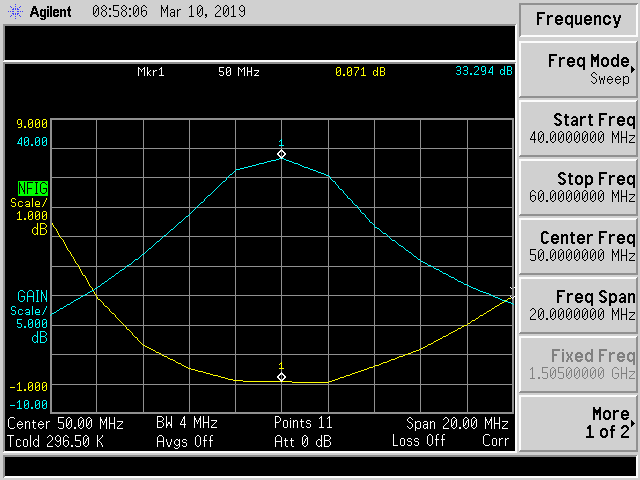The height and width of the screenshot is (480, 640).
Task: Click the Frequency menu title
Action: pos(578,19)
